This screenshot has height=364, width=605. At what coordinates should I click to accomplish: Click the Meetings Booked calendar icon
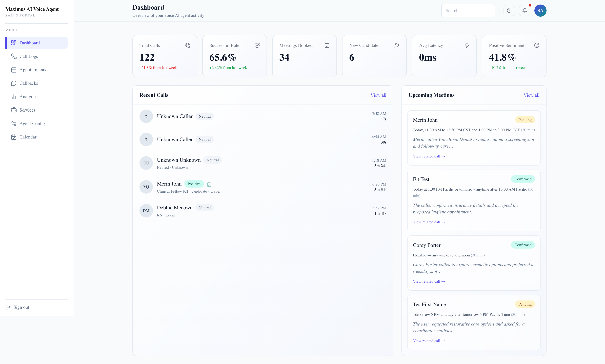(x=327, y=45)
